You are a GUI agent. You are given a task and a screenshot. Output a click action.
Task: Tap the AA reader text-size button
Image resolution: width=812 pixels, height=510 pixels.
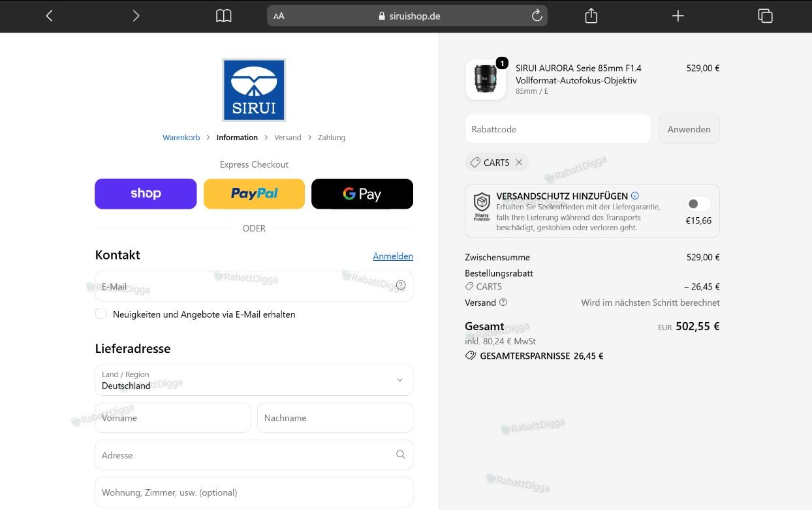click(x=279, y=16)
